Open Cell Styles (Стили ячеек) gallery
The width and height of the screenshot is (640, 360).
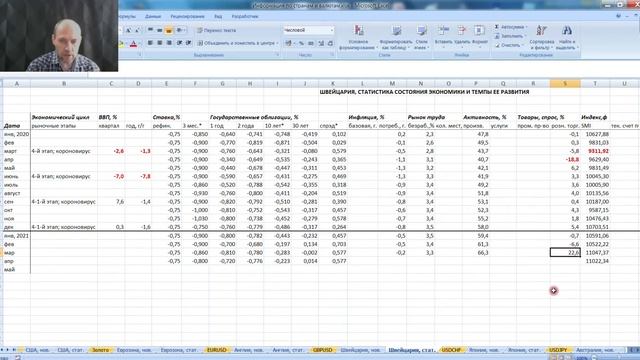(421, 38)
